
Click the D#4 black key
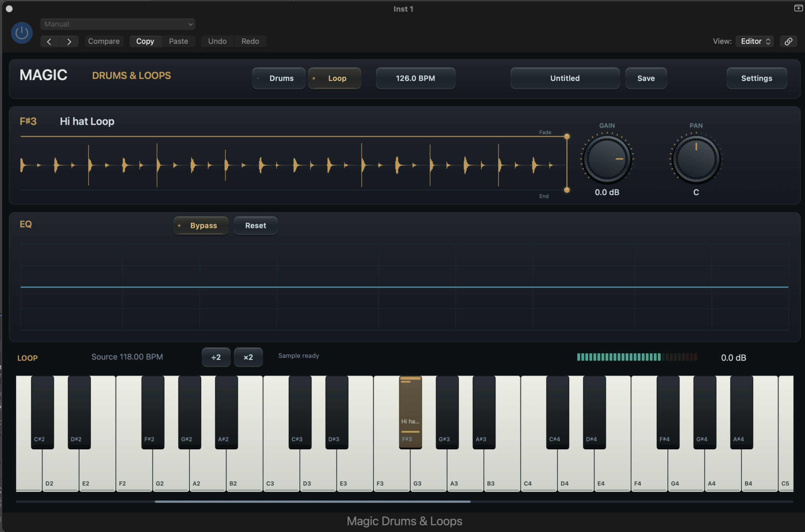click(594, 412)
